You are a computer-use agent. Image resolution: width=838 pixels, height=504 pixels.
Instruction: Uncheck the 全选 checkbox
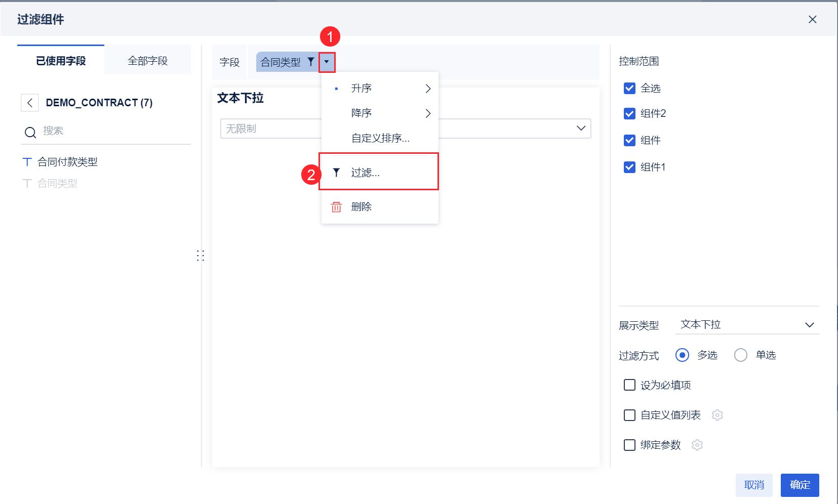point(629,89)
